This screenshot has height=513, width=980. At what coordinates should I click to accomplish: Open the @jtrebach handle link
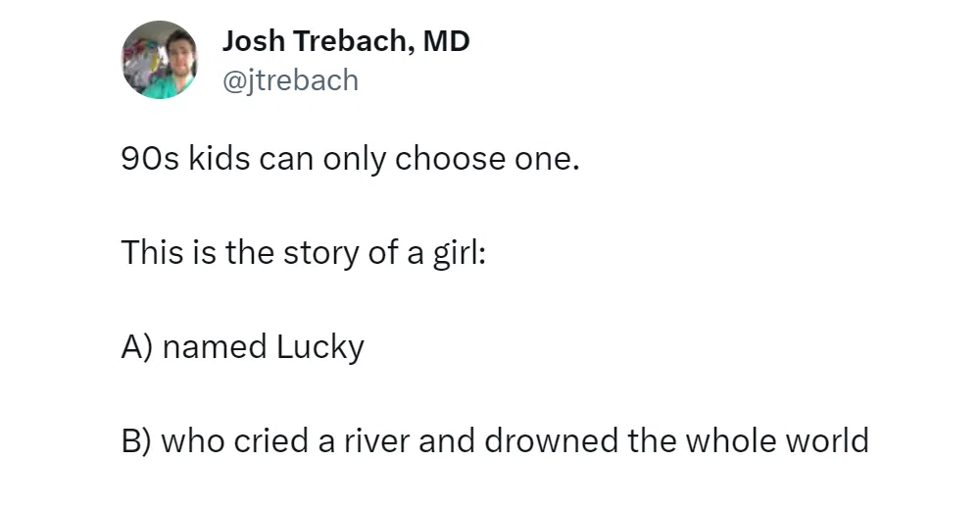291,80
